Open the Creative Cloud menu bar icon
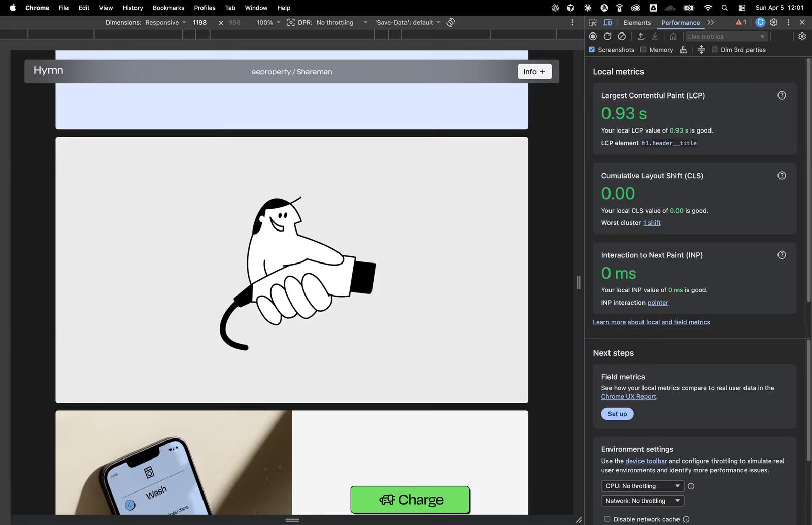This screenshot has height=525, width=812. pos(636,8)
